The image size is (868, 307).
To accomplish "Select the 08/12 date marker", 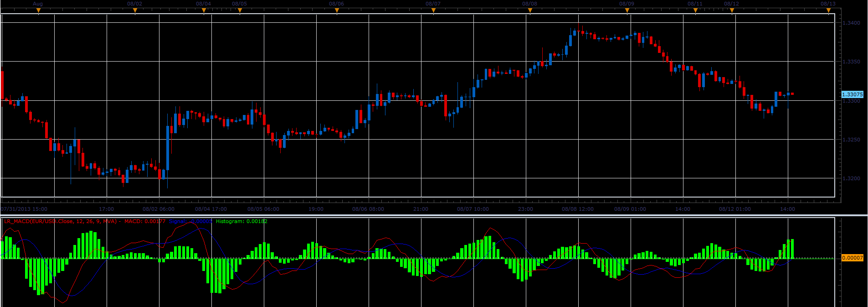I will (732, 10).
